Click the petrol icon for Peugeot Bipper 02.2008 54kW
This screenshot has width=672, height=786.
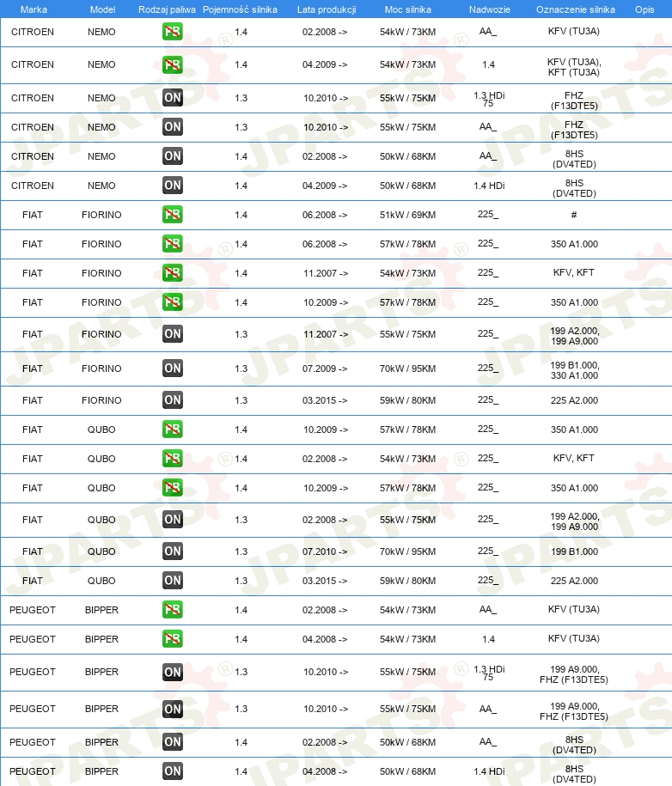click(x=173, y=610)
